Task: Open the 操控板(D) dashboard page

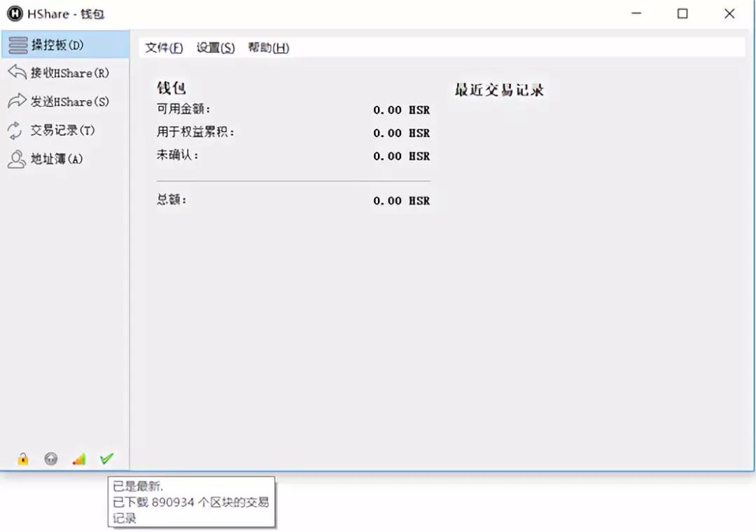Action: [x=65, y=45]
